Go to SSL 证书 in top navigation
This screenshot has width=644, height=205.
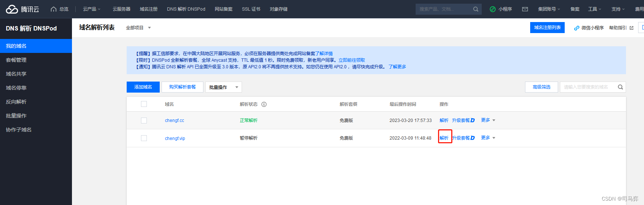[x=251, y=9]
